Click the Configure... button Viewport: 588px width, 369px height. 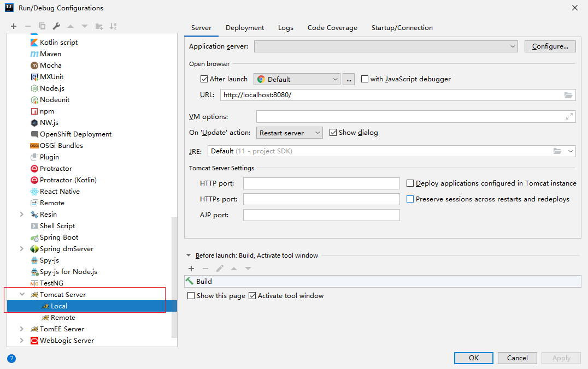[550, 46]
